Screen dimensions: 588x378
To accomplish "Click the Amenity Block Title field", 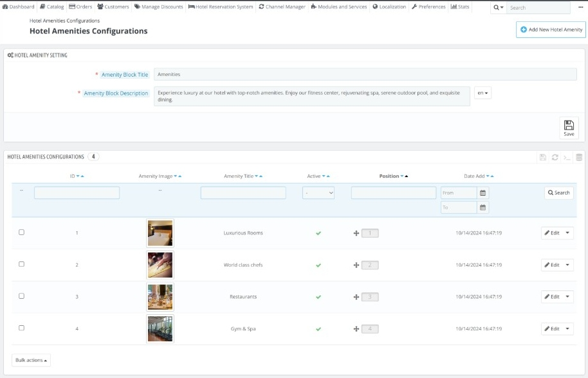I will point(365,74).
